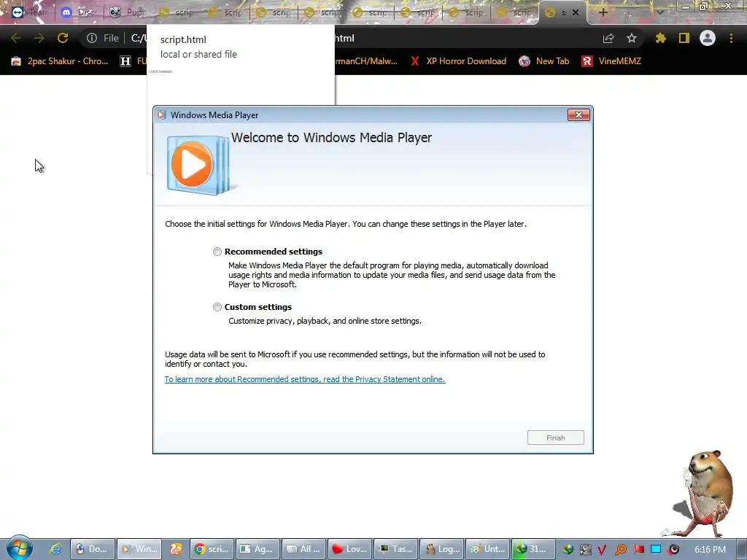This screenshot has width=747, height=560.
Task: Open the Lov... taskbar window
Action: (349, 549)
